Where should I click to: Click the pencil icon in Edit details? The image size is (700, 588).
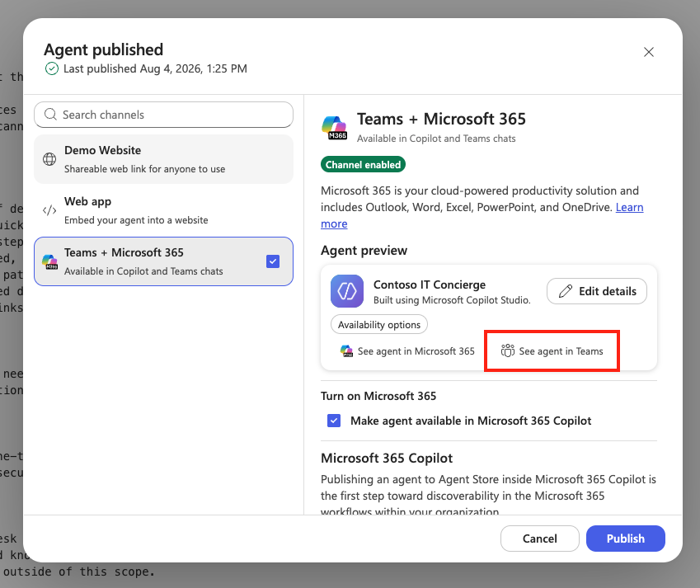[x=566, y=292]
